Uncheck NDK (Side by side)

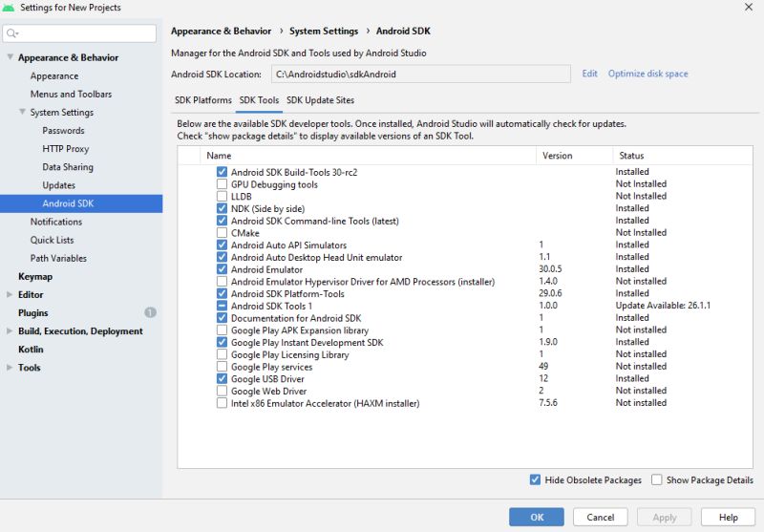point(222,208)
